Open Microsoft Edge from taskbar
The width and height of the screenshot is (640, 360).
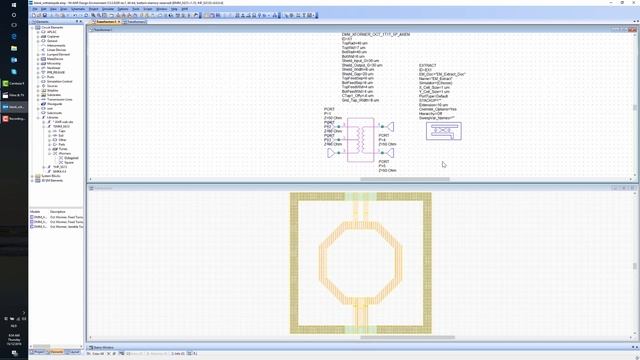click(x=14, y=36)
